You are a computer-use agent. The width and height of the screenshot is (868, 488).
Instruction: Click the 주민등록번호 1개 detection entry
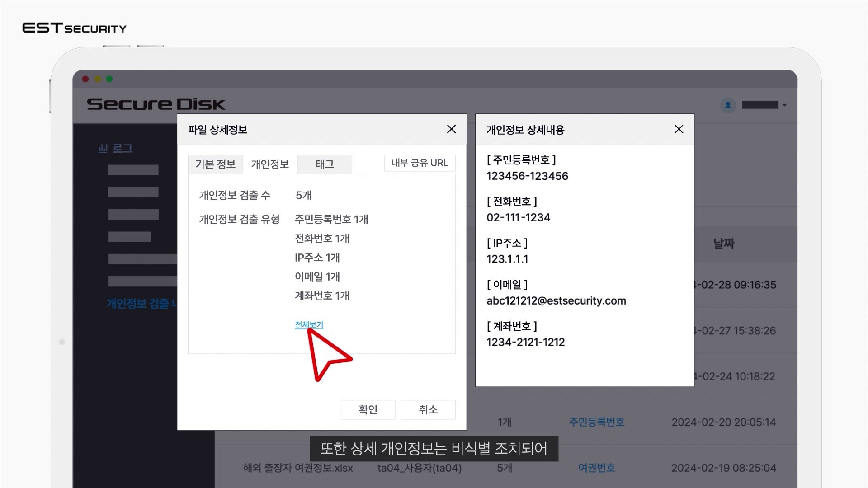(331, 220)
